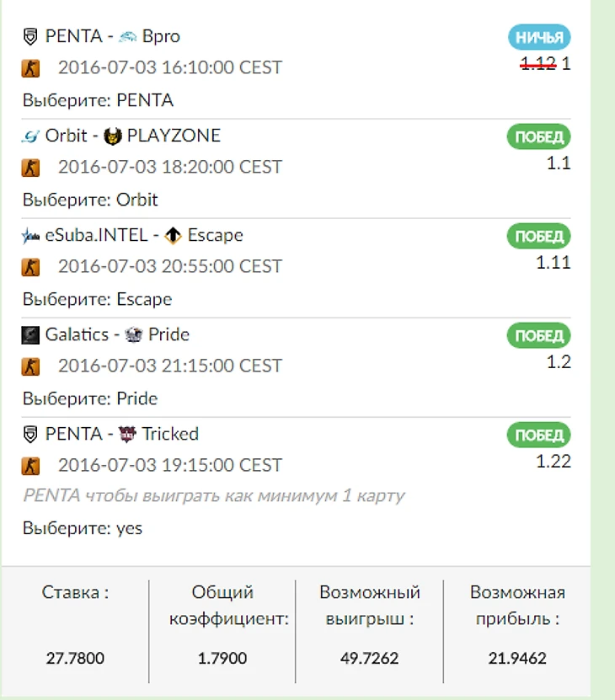Click the Общий коэффициент value 1.7900

(222, 658)
